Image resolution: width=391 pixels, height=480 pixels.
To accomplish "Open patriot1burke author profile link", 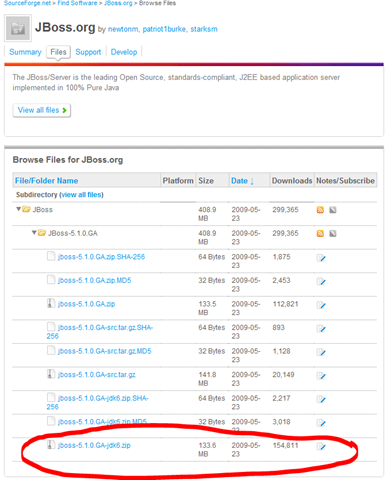I will click(x=164, y=29).
